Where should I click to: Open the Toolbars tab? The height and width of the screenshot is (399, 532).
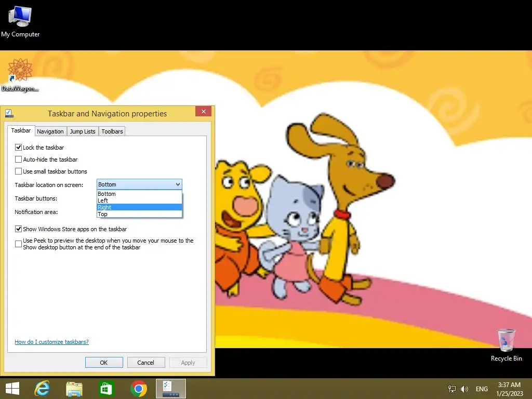112,131
